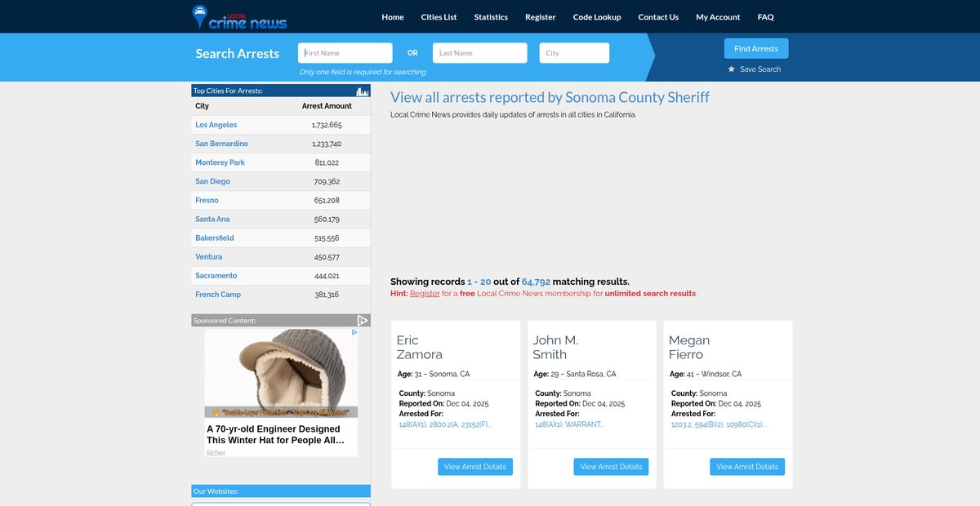Open the Statistics menu

point(491,17)
